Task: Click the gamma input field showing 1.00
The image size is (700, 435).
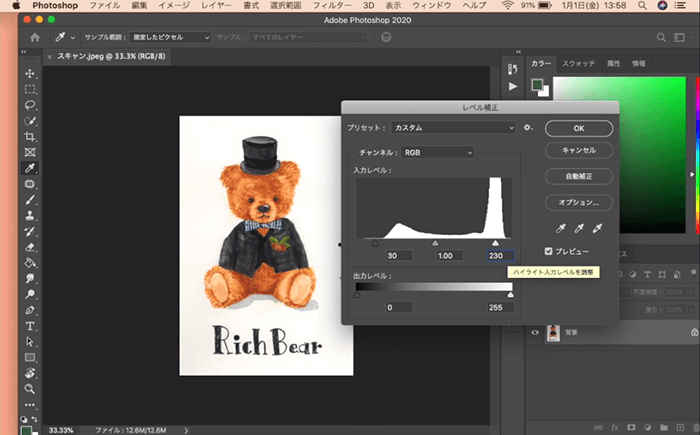Action: coord(449,256)
